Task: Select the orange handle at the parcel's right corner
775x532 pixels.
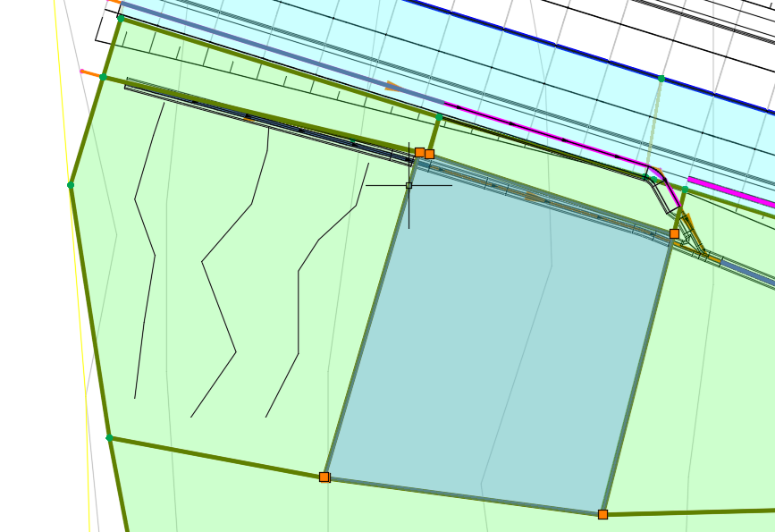Action: click(x=674, y=233)
